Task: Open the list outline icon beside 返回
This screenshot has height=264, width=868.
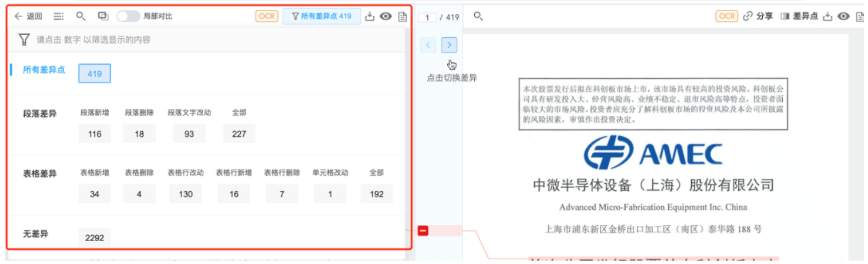Action: tap(58, 16)
